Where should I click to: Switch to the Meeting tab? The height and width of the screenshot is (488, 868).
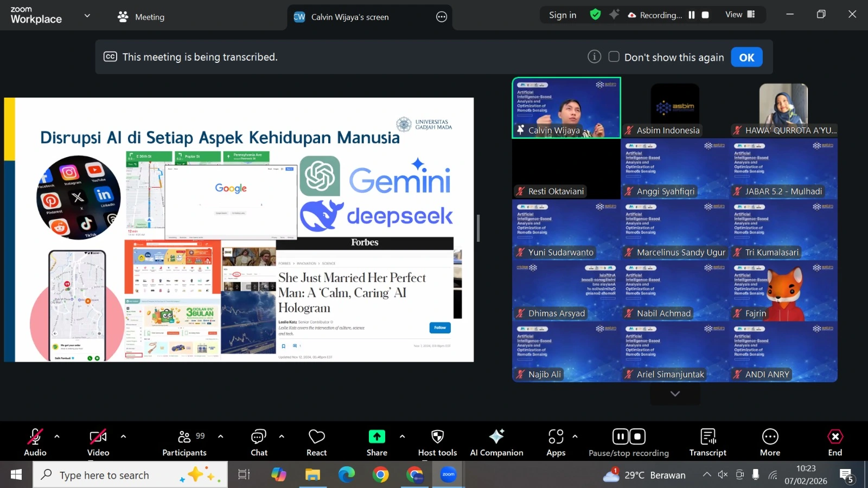pyautogui.click(x=141, y=17)
